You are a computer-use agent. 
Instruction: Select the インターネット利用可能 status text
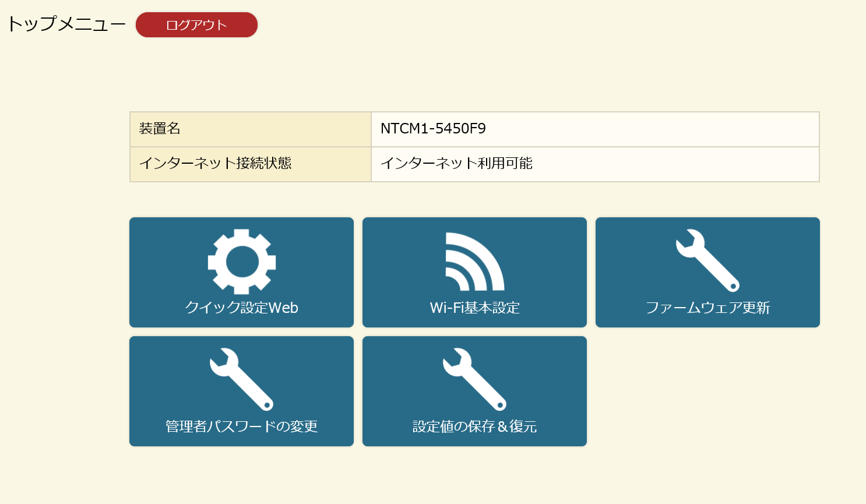click(x=456, y=163)
